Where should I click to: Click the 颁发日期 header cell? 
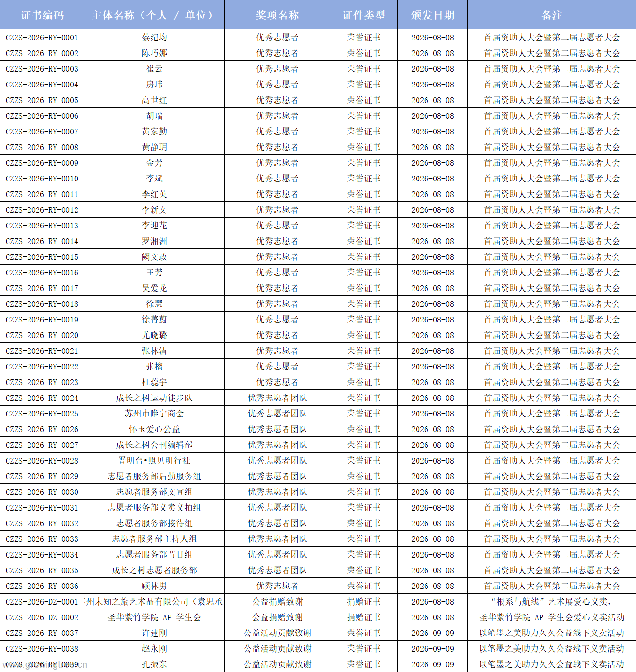coord(432,15)
